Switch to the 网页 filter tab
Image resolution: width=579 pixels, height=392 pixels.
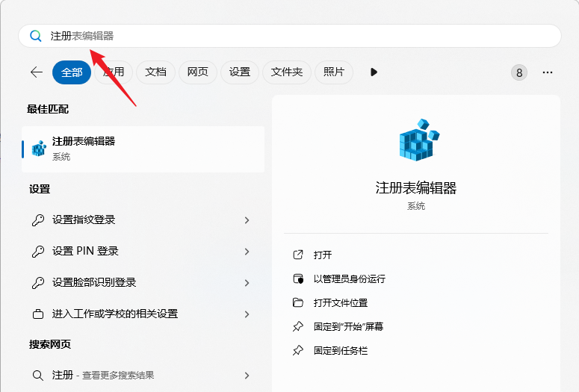click(x=197, y=72)
